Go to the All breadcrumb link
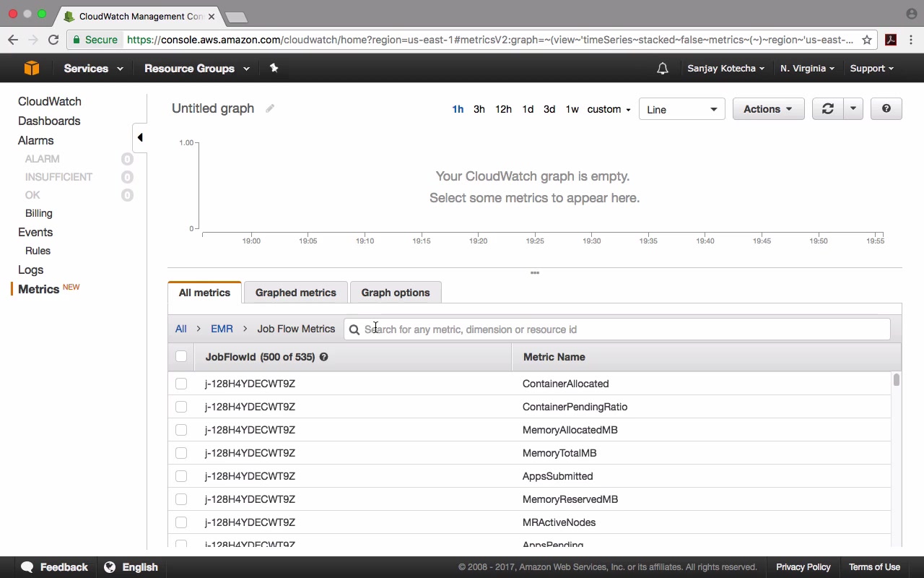Screen dimensions: 924x578 181,329
